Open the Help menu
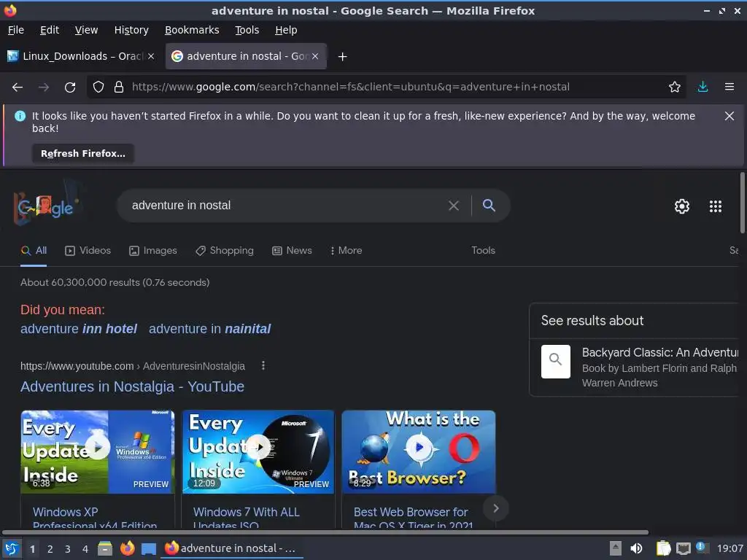Image resolution: width=747 pixels, height=560 pixels. 286,30
